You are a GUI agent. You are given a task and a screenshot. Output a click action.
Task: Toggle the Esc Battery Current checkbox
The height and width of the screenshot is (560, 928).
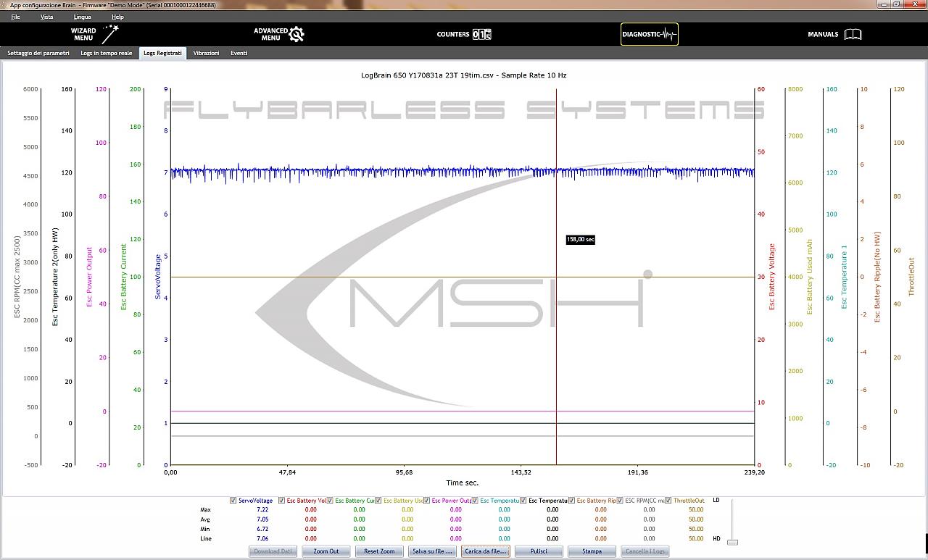point(330,501)
